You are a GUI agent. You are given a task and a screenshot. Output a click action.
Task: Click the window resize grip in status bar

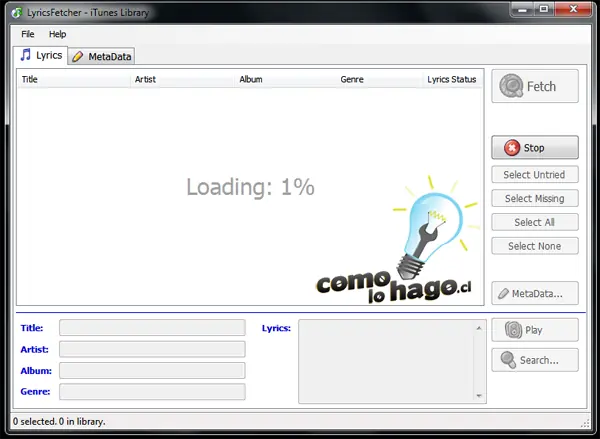(585, 423)
